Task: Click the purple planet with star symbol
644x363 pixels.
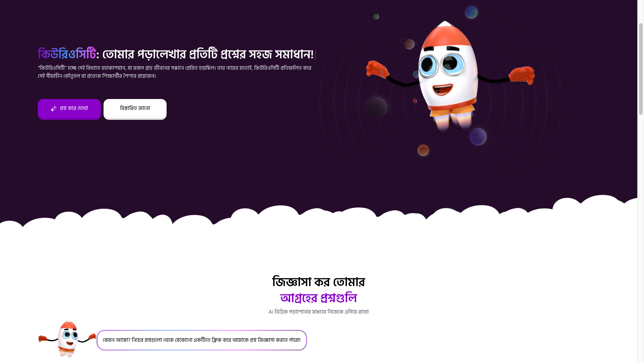Action: [478, 137]
